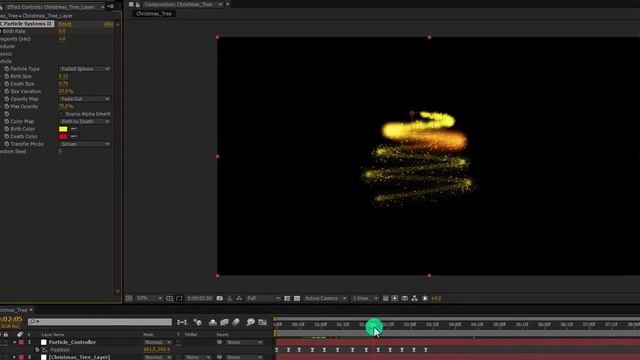The image size is (640, 360).
Task: Click the timeline layer search field
Action: (100, 322)
